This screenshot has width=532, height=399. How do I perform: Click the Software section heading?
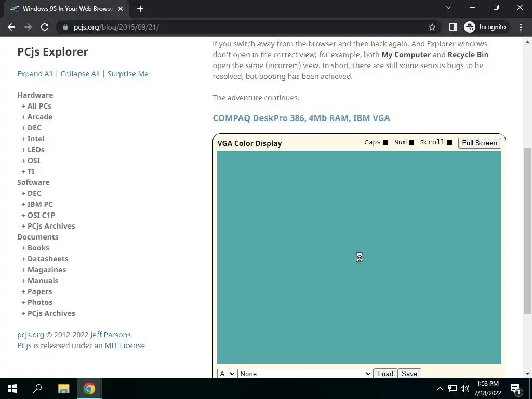click(33, 182)
